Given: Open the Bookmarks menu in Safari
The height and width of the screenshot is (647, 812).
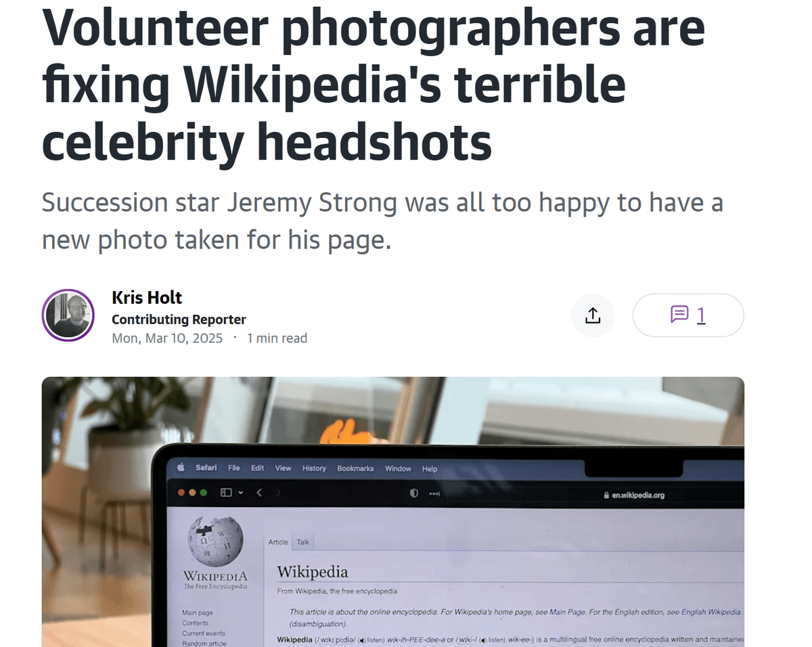Looking at the screenshot, I should (x=355, y=468).
